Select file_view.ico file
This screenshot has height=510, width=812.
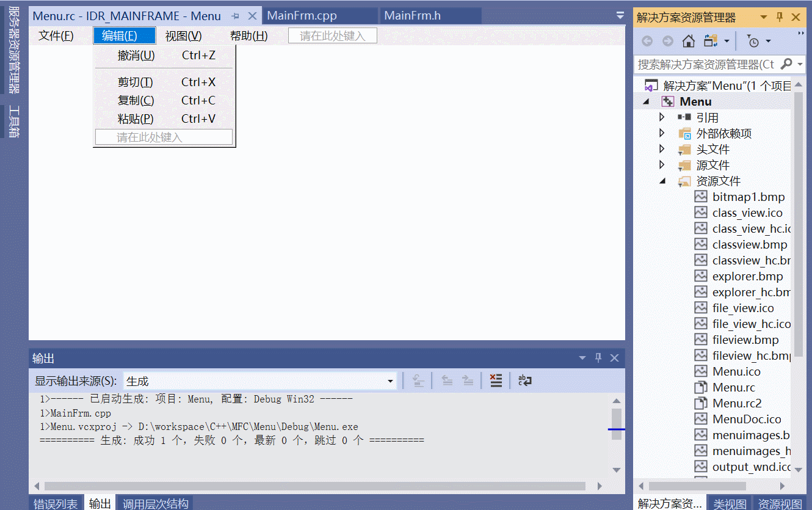736,308
